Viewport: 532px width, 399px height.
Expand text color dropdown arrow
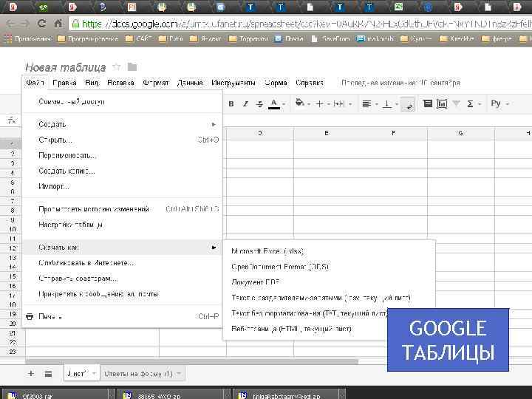284,104
